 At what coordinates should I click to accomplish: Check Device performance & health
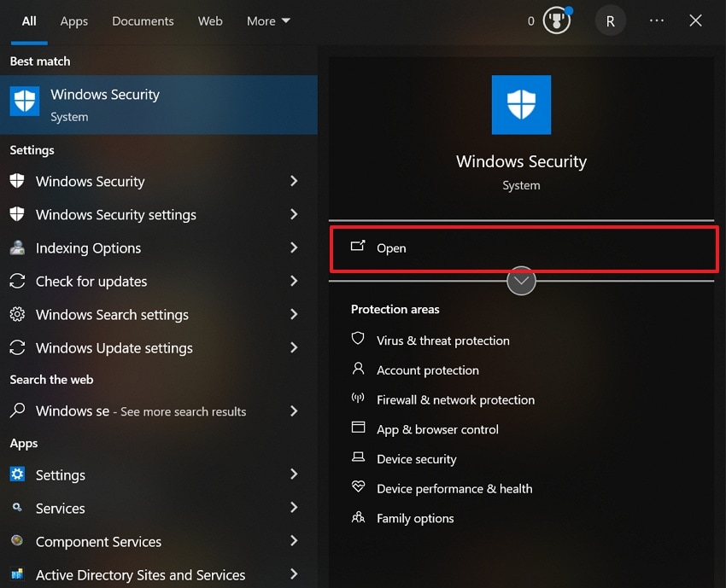click(x=454, y=488)
